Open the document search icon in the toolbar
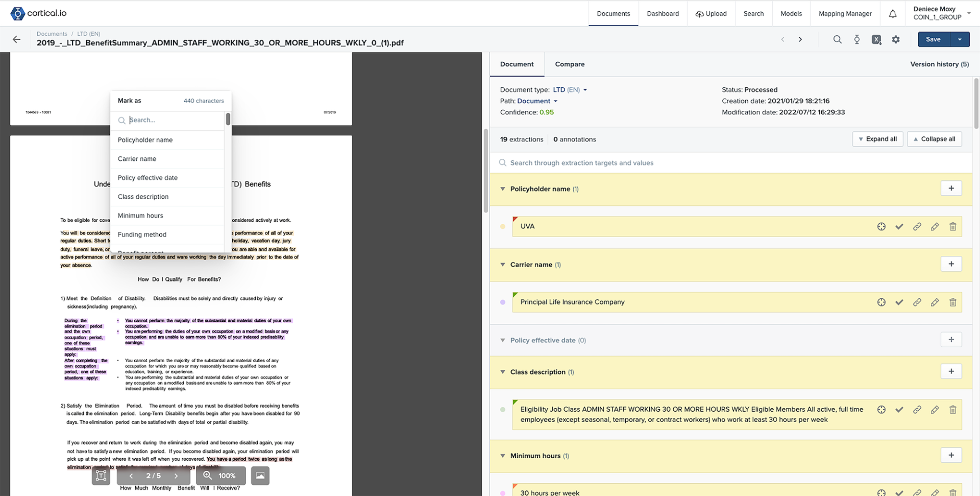The width and height of the screenshot is (980, 496). [837, 39]
